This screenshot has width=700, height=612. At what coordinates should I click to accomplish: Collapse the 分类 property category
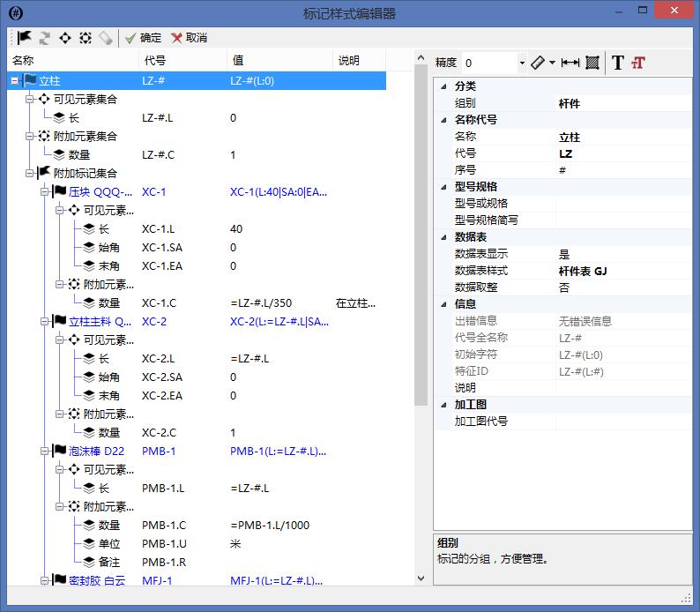pyautogui.click(x=443, y=86)
